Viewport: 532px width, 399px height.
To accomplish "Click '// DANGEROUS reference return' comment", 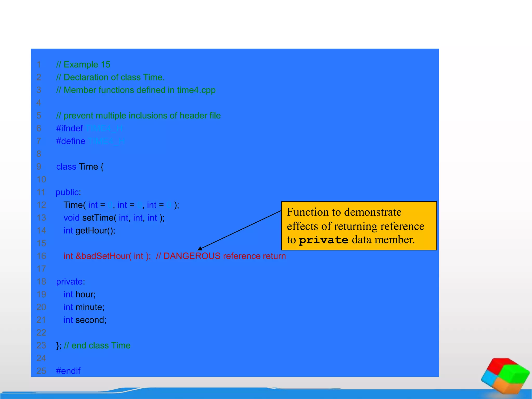I will click(x=221, y=256).
